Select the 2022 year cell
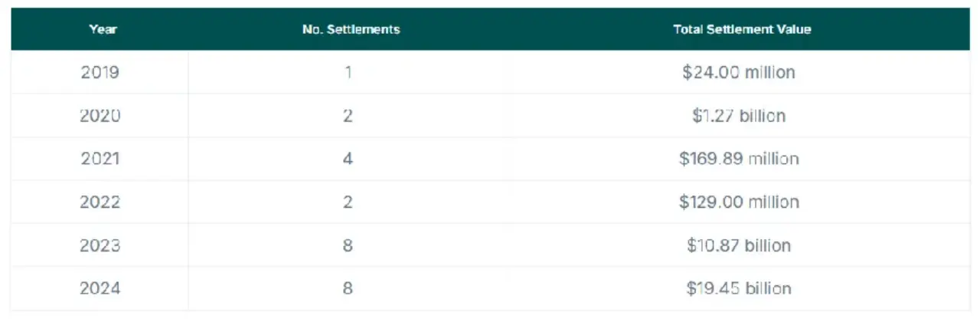The height and width of the screenshot is (322, 980). [100, 202]
